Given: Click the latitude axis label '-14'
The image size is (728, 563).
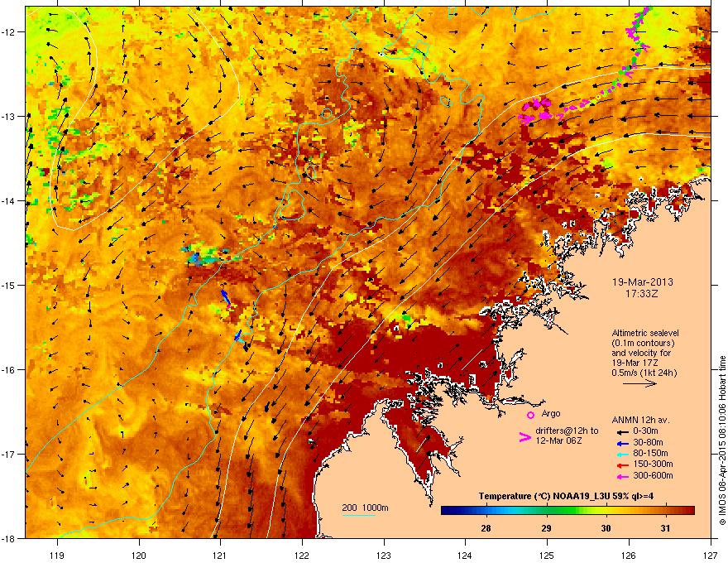Looking at the screenshot, I should tap(9, 201).
